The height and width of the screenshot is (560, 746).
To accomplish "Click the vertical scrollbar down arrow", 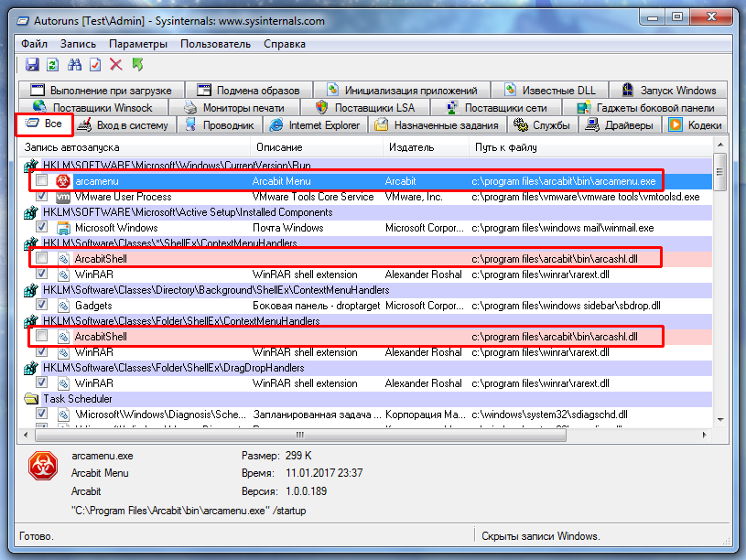I will [x=720, y=420].
